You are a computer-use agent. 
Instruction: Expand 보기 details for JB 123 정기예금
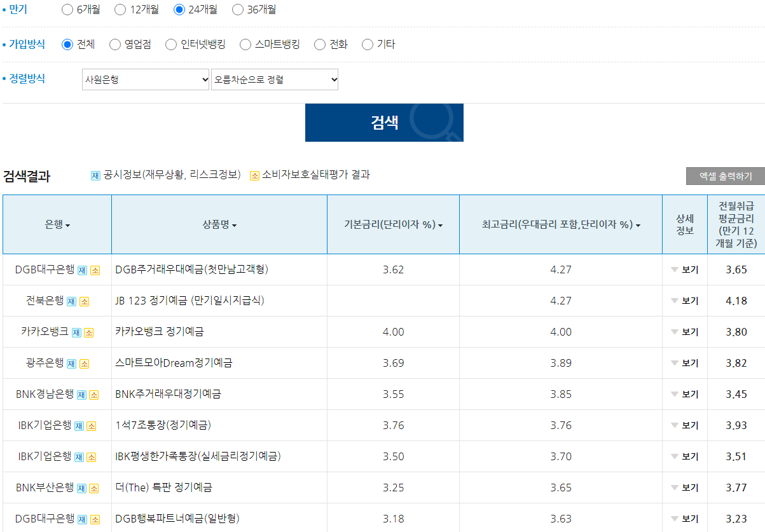[x=685, y=301]
